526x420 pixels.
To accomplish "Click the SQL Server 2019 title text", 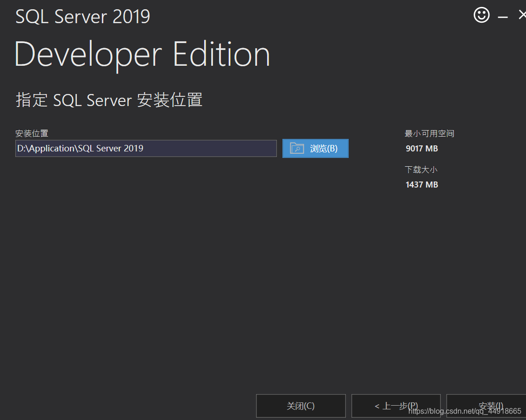I will 82,17.
